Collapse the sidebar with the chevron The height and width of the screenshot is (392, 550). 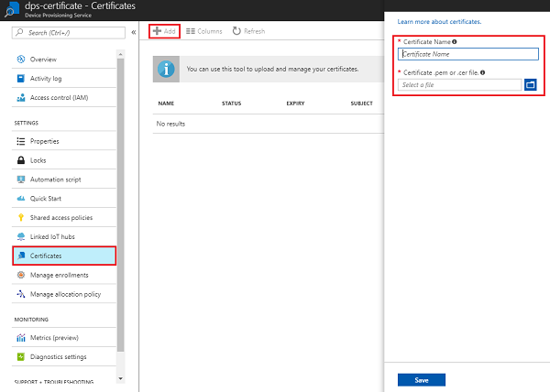pyautogui.click(x=133, y=32)
